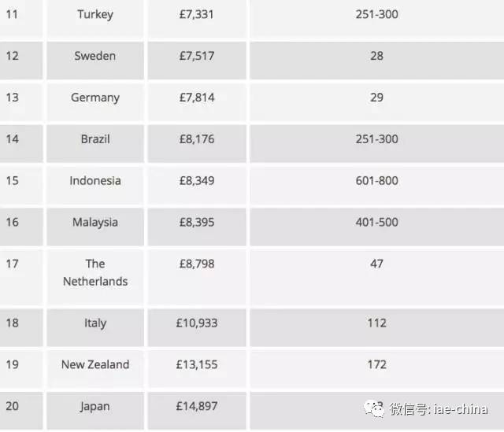Image resolution: width=504 pixels, height=432 pixels.
Task: Click the ranking value 172
Action: [x=376, y=364]
